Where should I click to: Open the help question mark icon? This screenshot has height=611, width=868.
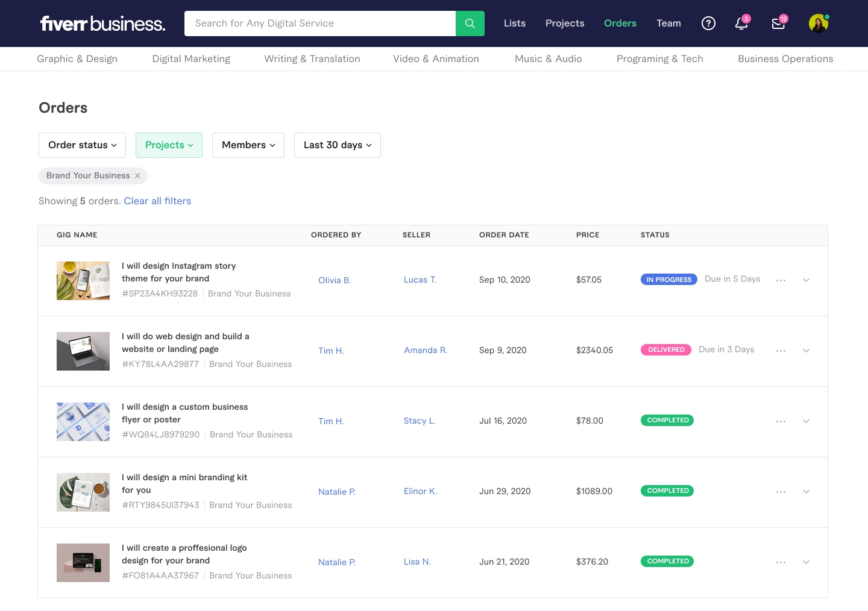[x=708, y=23]
